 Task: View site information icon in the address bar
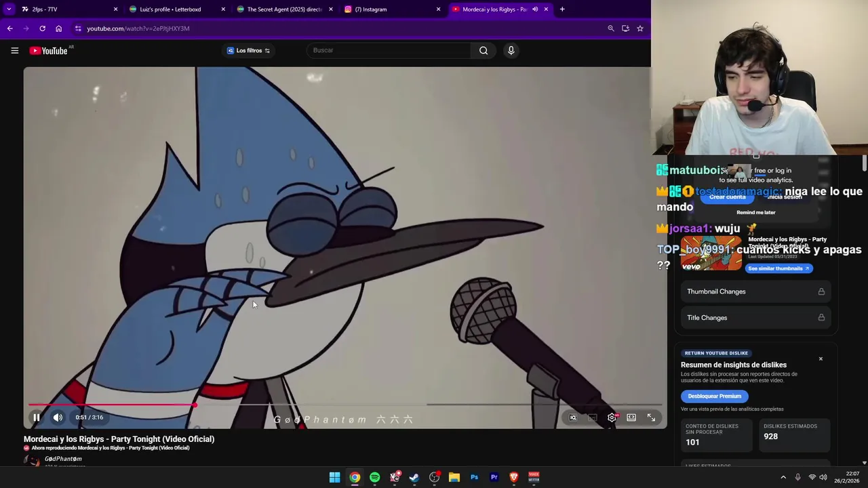point(78,28)
